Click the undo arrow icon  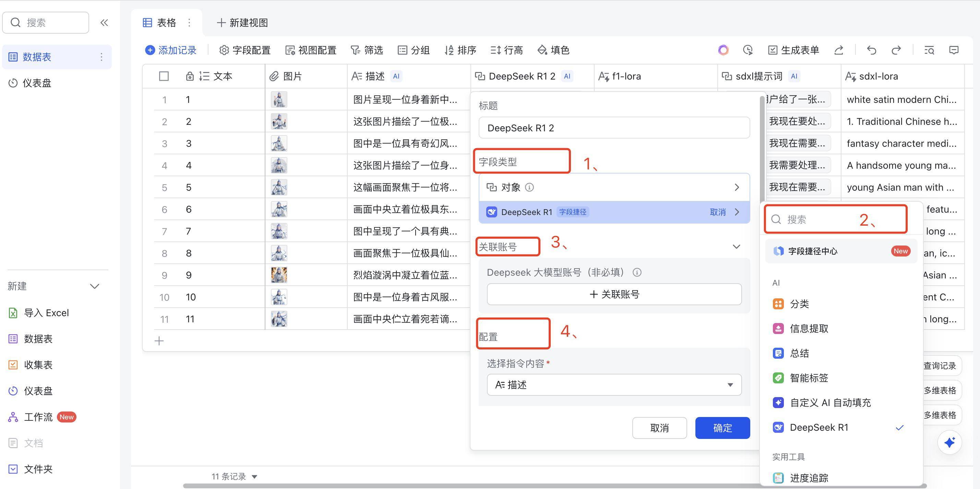coord(872,50)
